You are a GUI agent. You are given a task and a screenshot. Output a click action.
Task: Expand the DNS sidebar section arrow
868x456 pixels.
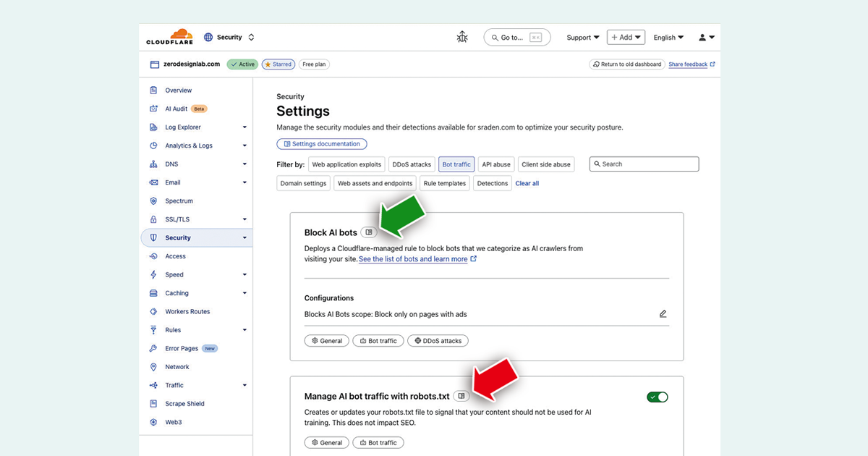(244, 164)
